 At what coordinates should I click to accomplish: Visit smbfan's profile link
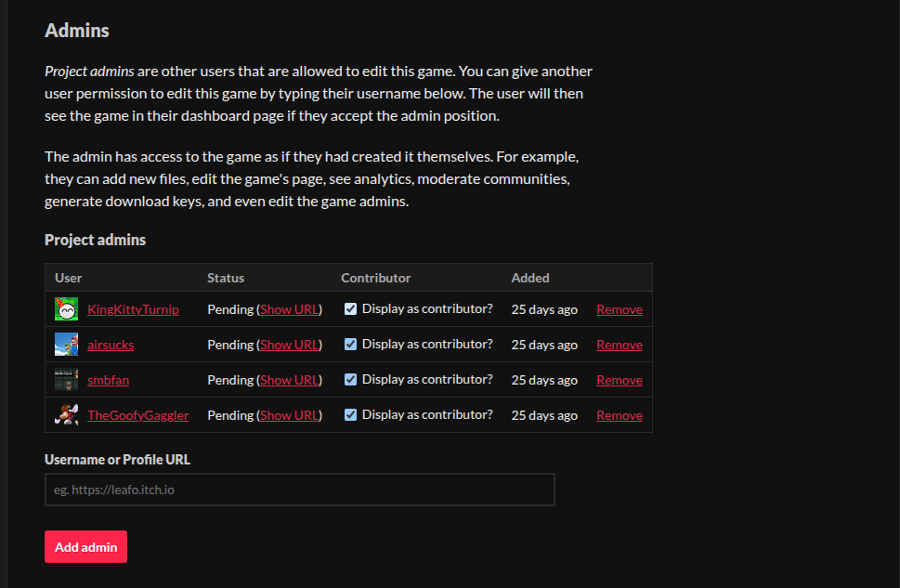tap(108, 380)
